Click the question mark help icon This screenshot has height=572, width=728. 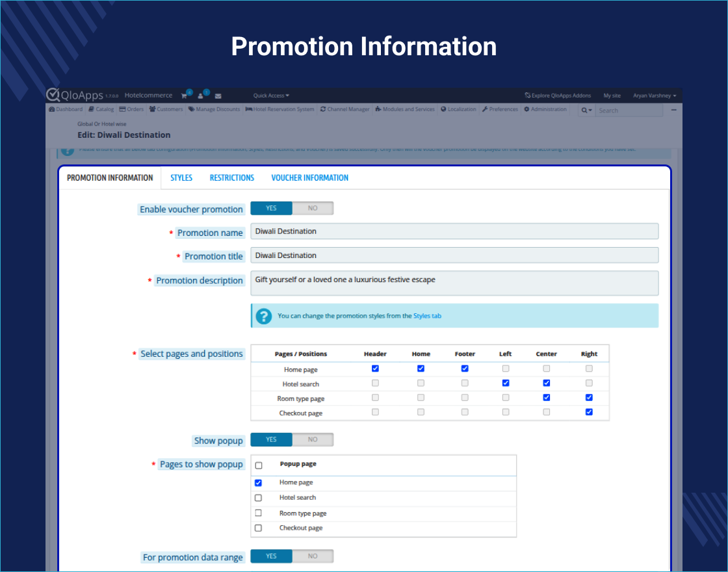(264, 316)
